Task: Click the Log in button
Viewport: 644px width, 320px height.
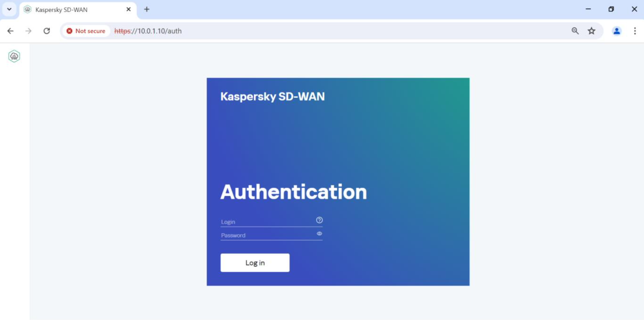Action: coord(255,263)
